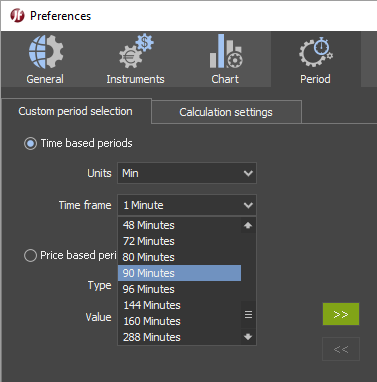Open the Instruments currency gears icon
The height and width of the screenshot is (382, 377).
click(x=136, y=51)
